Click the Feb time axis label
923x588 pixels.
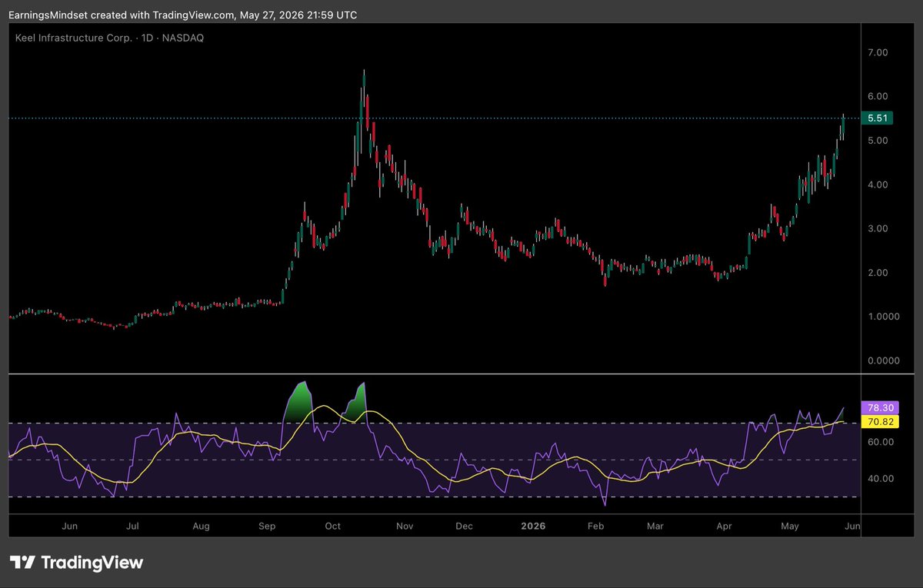click(x=596, y=527)
